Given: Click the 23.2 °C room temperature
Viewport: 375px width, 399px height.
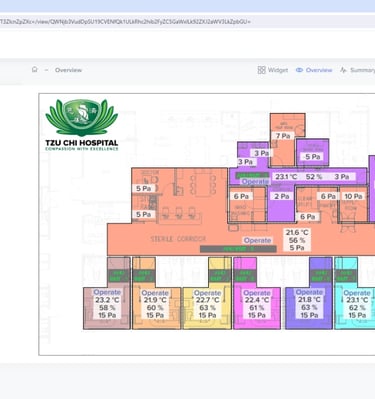Looking at the screenshot, I should coord(107,300).
